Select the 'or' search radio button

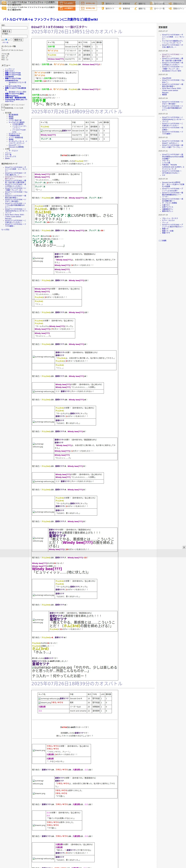pyautogui.click(x=11, y=39)
